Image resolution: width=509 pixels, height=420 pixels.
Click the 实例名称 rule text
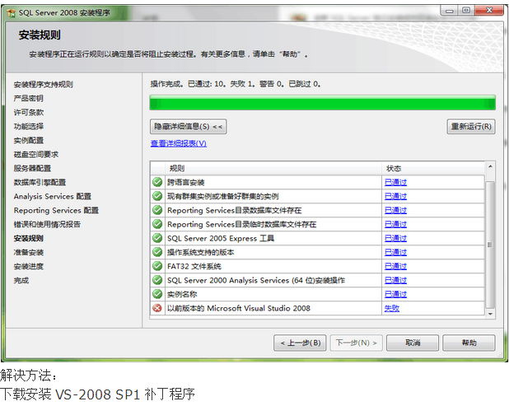(182, 294)
